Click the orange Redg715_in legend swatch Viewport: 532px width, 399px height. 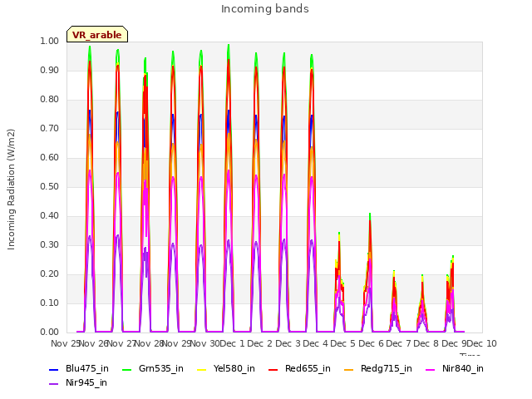click(349, 369)
